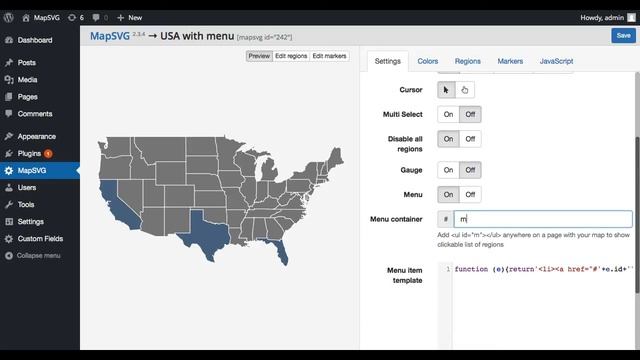Screen dimensions: 640x360
Task: Click the Comments sidebar icon
Action: click(x=9, y=114)
